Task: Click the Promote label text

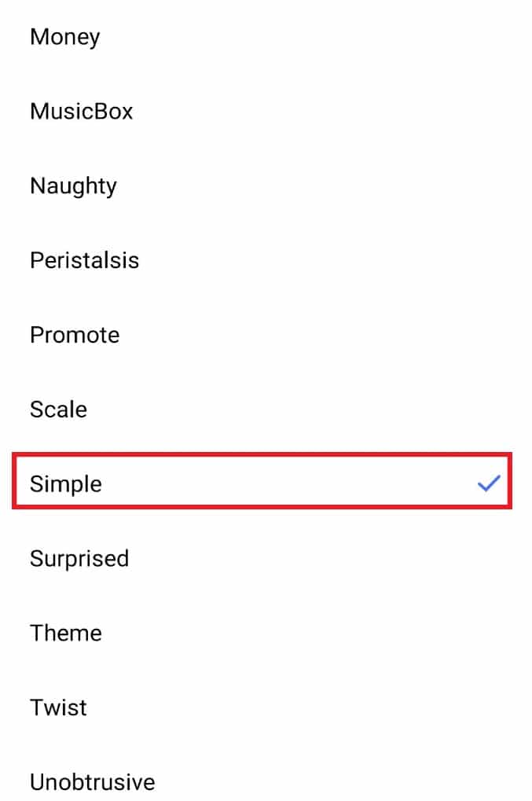Action: (x=75, y=335)
